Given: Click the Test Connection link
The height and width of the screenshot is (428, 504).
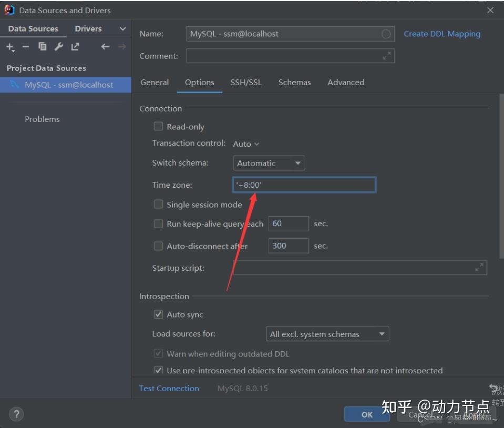Looking at the screenshot, I should point(169,389).
